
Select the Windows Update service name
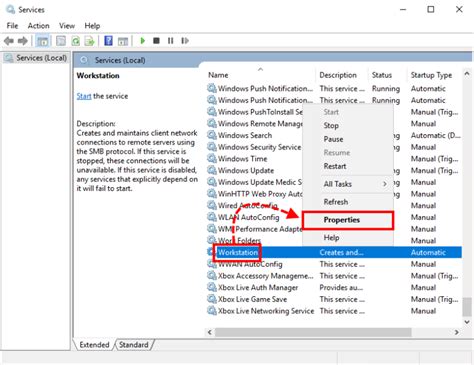[x=246, y=170]
